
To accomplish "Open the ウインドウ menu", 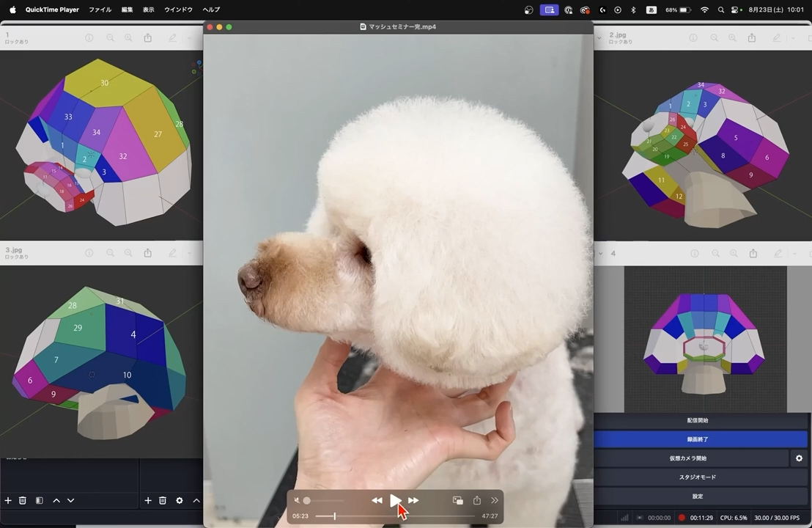I will (178, 10).
